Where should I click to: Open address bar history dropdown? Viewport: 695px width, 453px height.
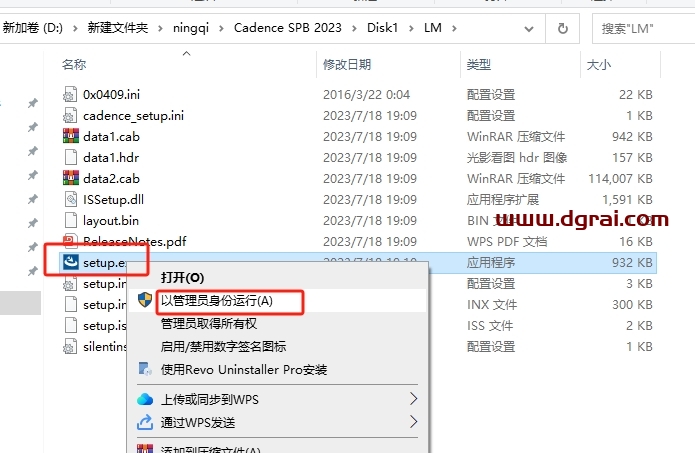click(x=528, y=29)
